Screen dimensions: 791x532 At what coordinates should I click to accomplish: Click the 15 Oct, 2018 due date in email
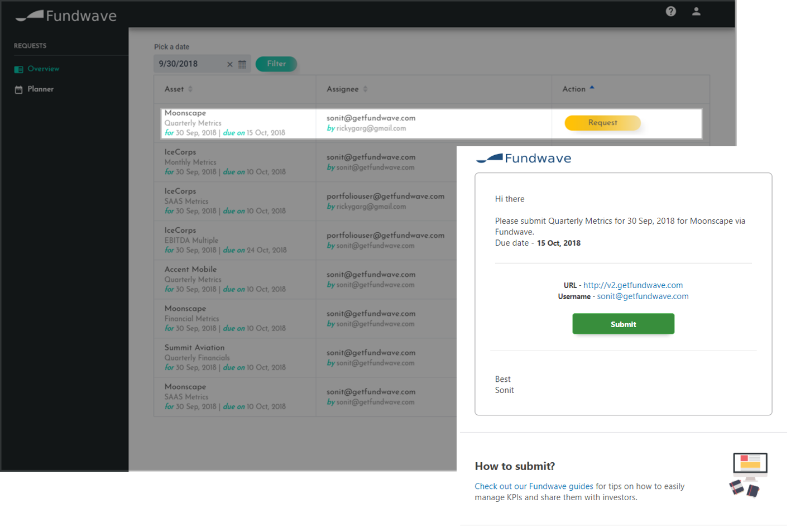coord(558,243)
